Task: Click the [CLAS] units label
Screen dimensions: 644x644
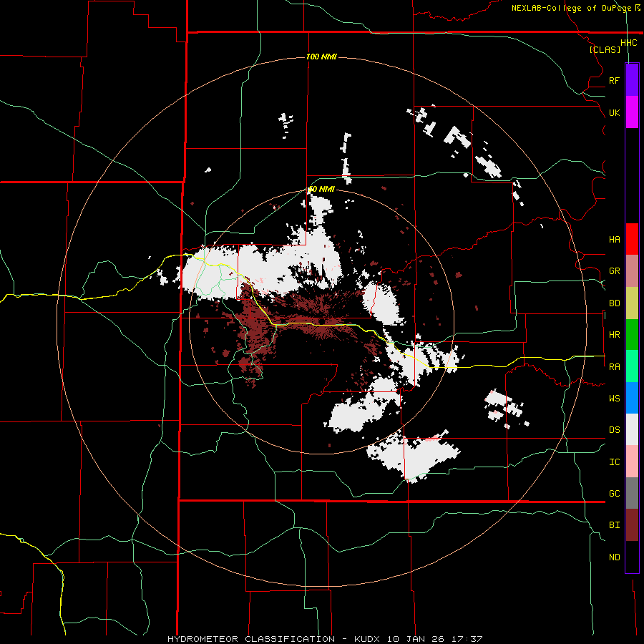Action: 605,49
